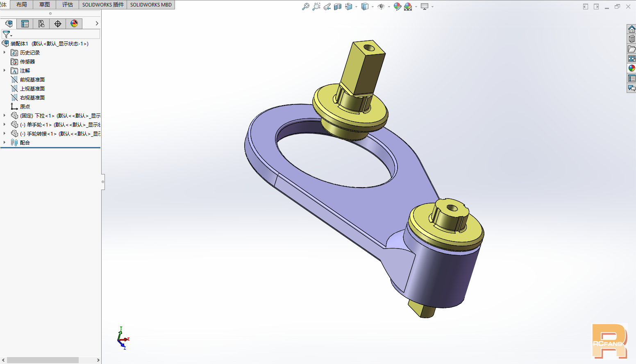Viewport: 636px width, 364px height.
Task: Open the 草图 ribbon tab
Action: (45, 5)
